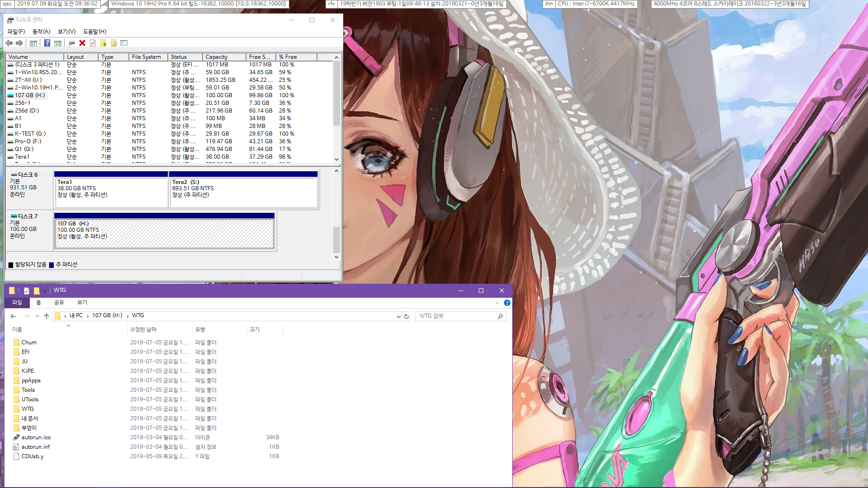
Task: Click the CDUsb.y file icon
Action: [x=16, y=456]
